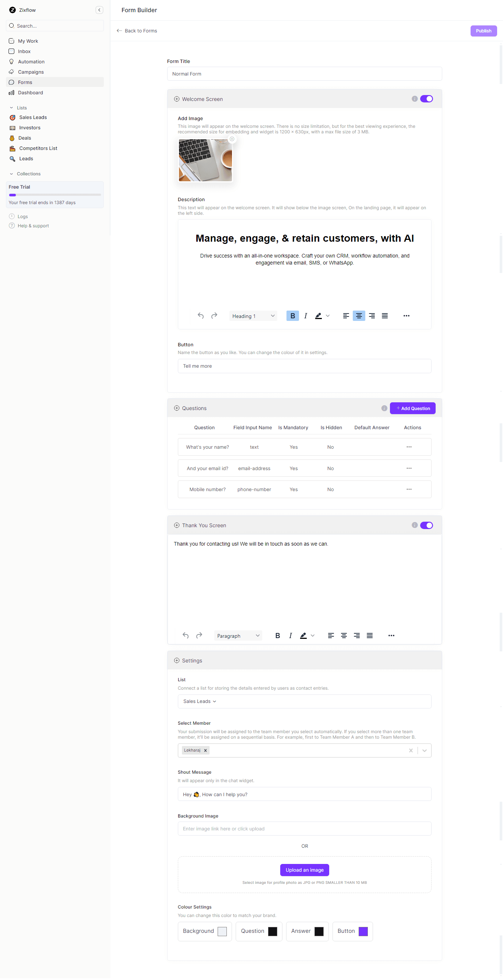Center align text in the Description editor
The width and height of the screenshot is (503, 980).
click(x=359, y=316)
